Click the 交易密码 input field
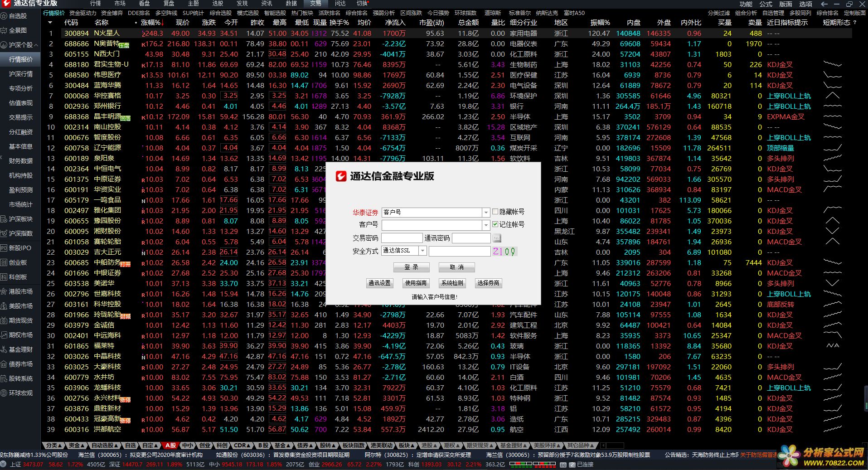The image size is (868, 470). tap(402, 238)
